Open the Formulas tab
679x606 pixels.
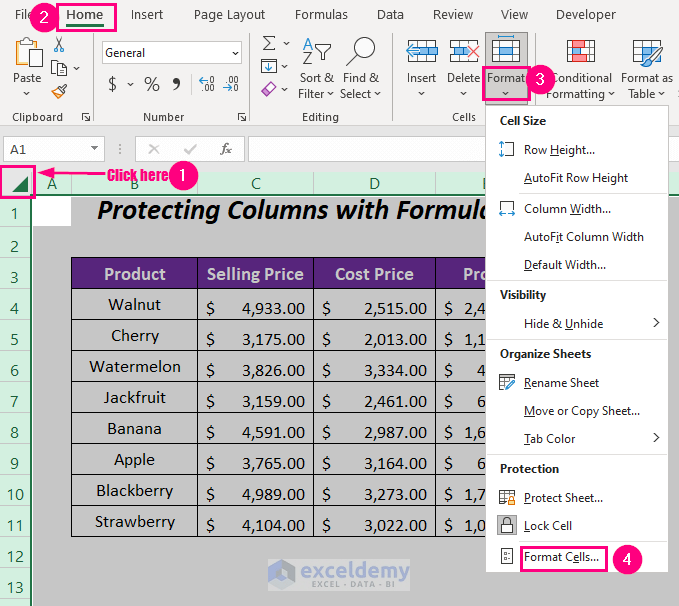pos(321,15)
